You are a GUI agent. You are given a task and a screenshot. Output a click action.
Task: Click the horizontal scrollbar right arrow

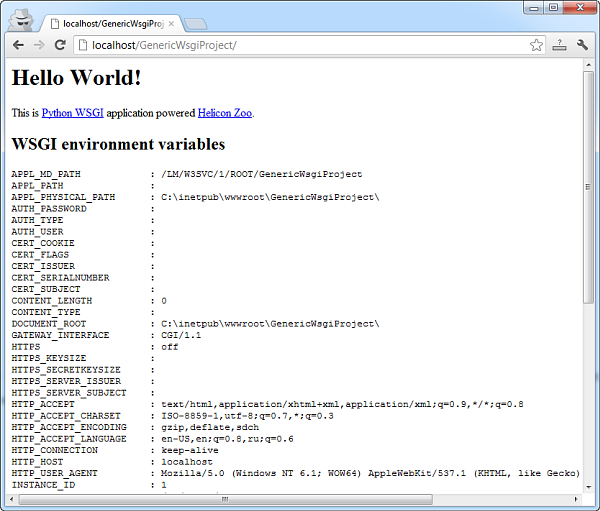[575, 498]
